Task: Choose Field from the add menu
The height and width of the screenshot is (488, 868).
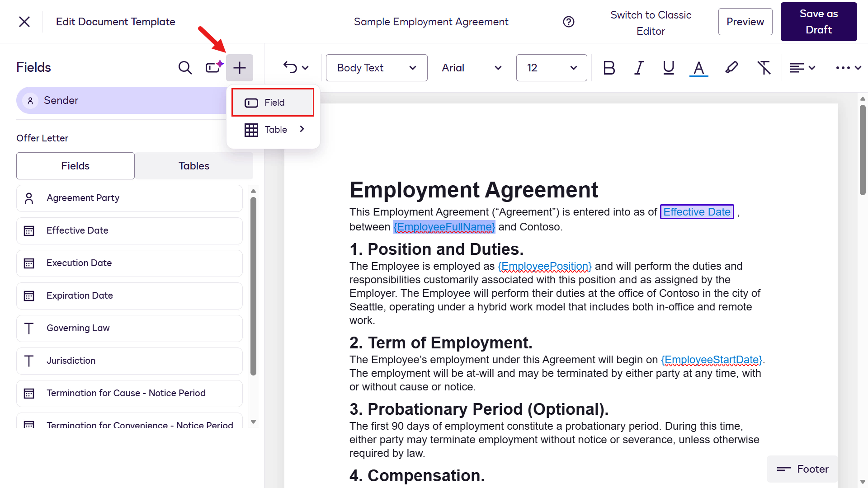Action: point(273,103)
